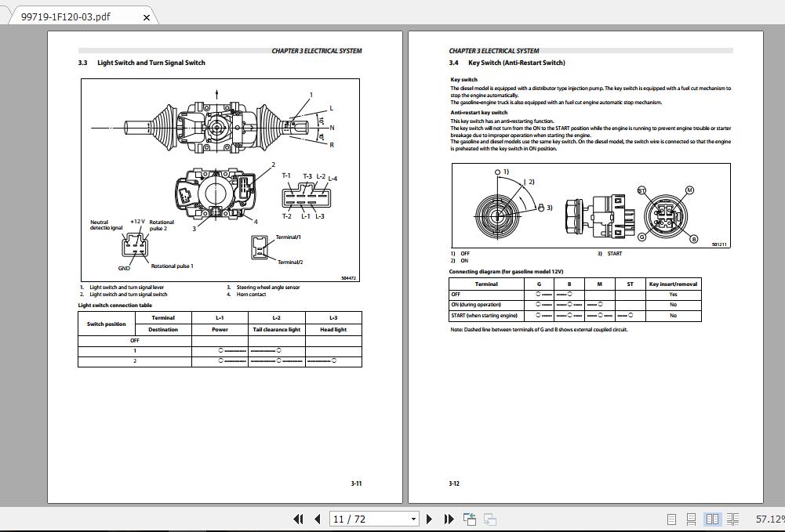This screenshot has width=785, height=532.
Task: Skip to the last page
Action: pyautogui.click(x=448, y=519)
